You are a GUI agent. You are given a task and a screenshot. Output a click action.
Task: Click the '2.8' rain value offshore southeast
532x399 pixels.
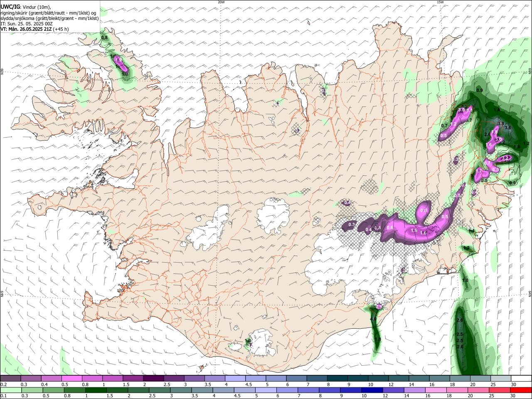459,320
